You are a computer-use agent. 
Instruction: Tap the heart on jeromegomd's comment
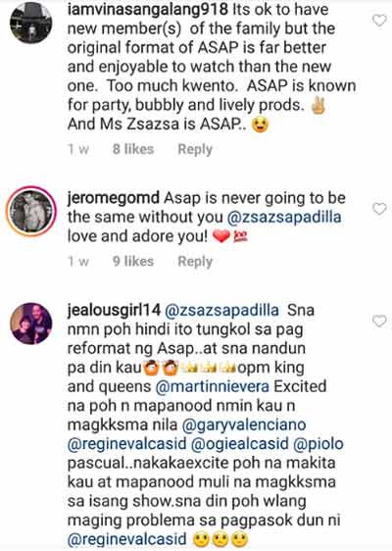pyautogui.click(x=379, y=209)
